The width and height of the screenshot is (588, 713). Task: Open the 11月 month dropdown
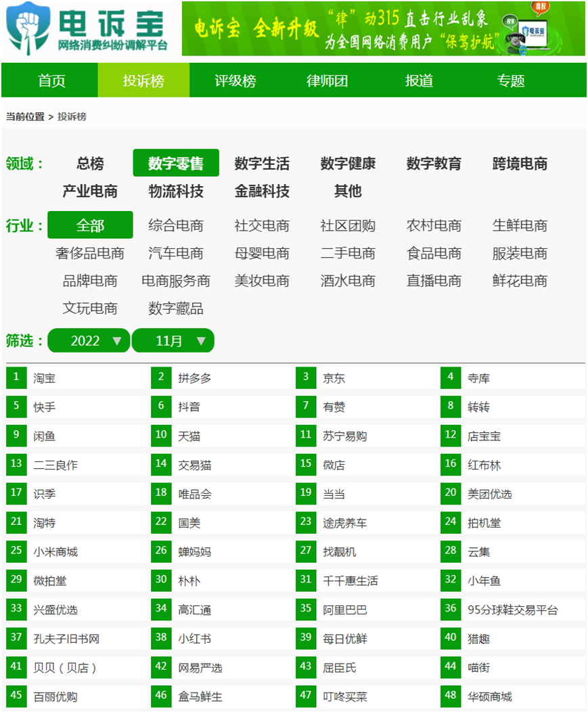[x=173, y=340]
